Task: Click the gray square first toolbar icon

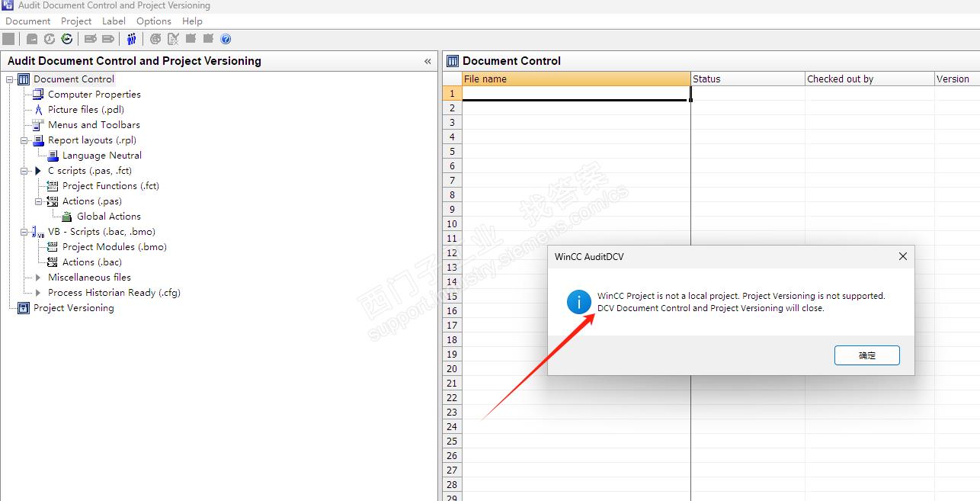Action: tap(8, 39)
